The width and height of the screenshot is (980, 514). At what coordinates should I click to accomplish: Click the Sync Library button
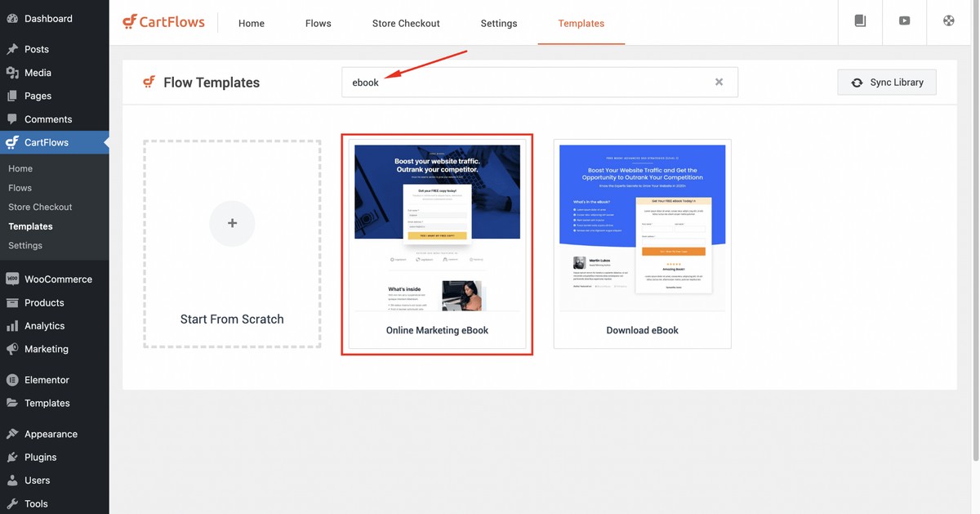click(x=887, y=83)
